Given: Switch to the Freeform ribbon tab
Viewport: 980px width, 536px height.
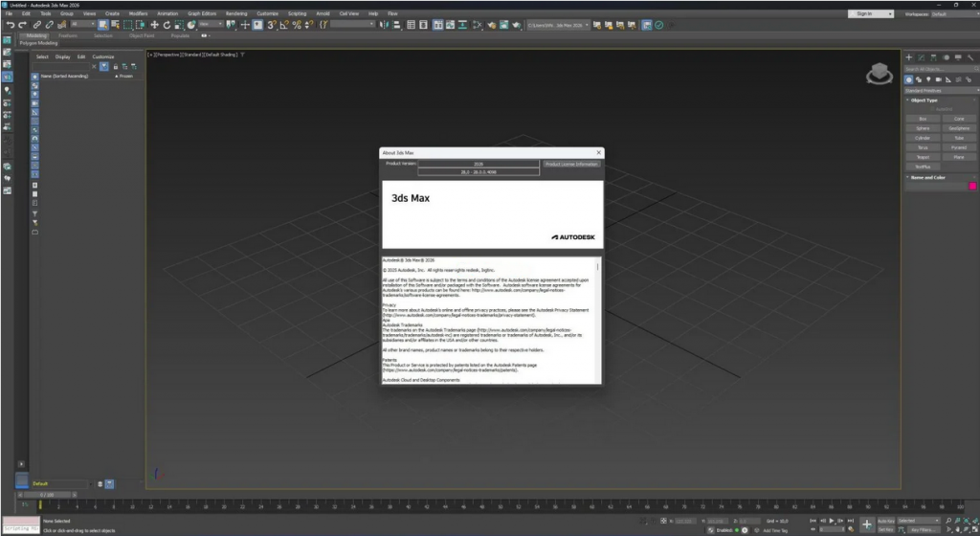Looking at the screenshot, I should coord(68,35).
